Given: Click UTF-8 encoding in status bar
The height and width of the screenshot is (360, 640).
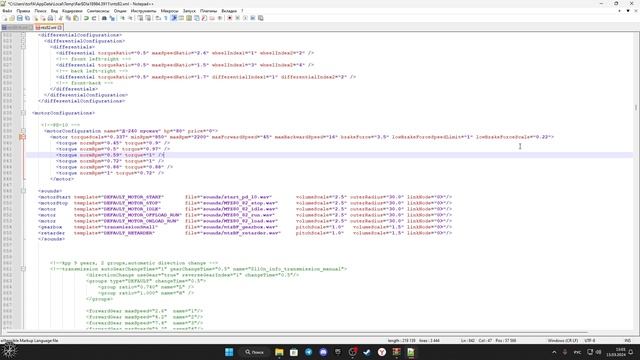Looking at the screenshot, I should 590,340.
